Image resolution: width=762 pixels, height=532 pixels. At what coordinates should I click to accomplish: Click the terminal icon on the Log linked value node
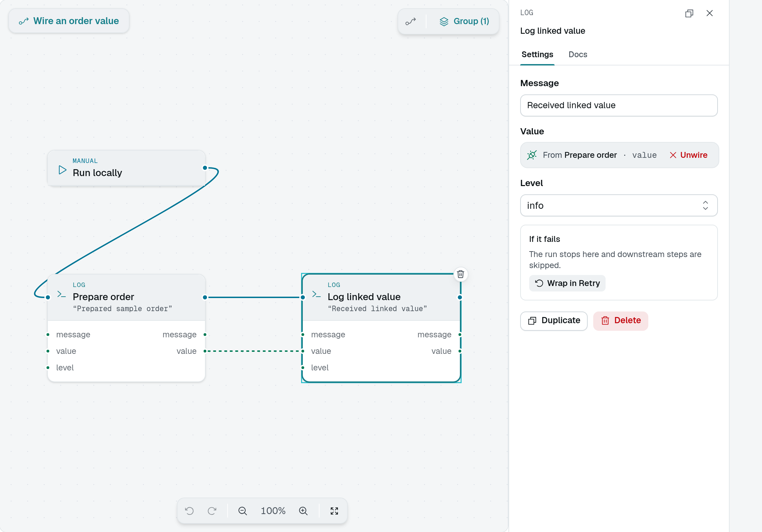316,294
